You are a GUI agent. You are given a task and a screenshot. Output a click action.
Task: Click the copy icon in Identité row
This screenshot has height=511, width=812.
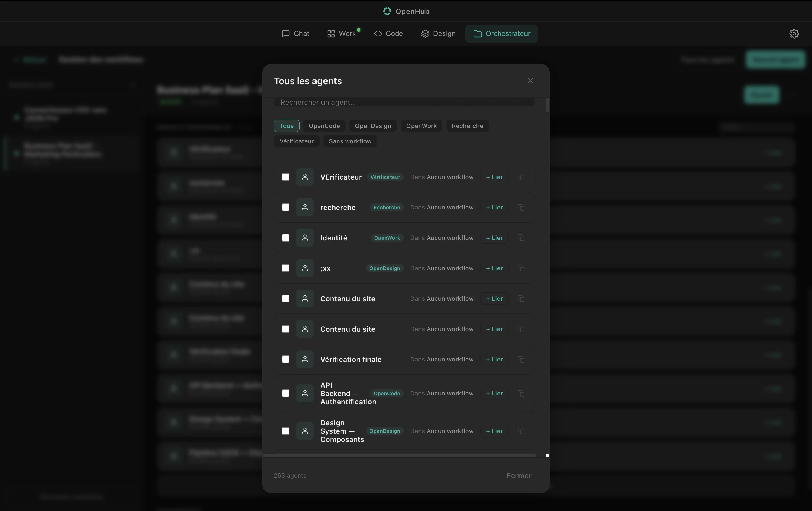pyautogui.click(x=521, y=238)
